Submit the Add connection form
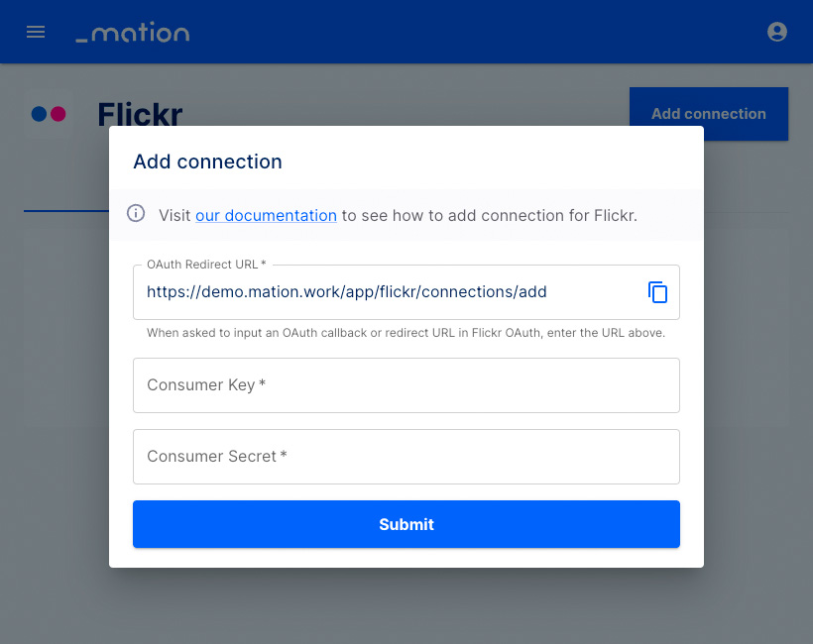This screenshot has width=813, height=644. [406, 524]
